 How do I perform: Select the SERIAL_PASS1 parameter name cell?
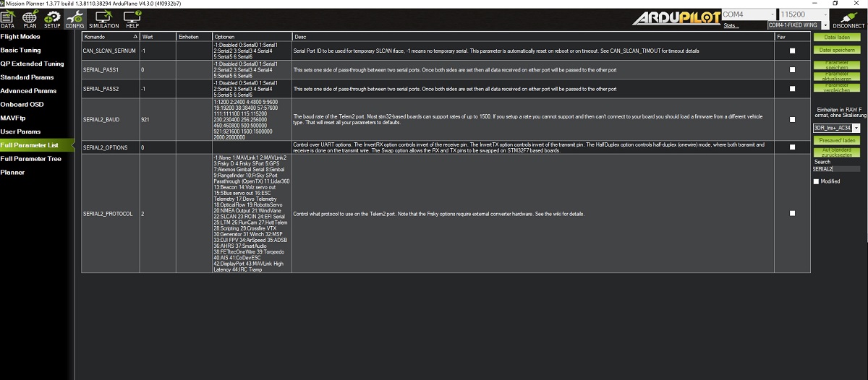(x=110, y=70)
